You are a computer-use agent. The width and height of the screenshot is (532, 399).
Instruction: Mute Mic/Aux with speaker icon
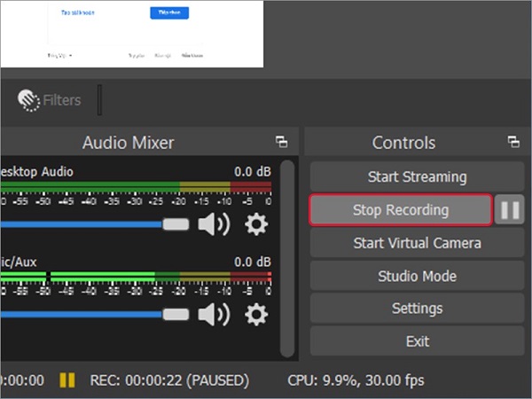point(214,315)
